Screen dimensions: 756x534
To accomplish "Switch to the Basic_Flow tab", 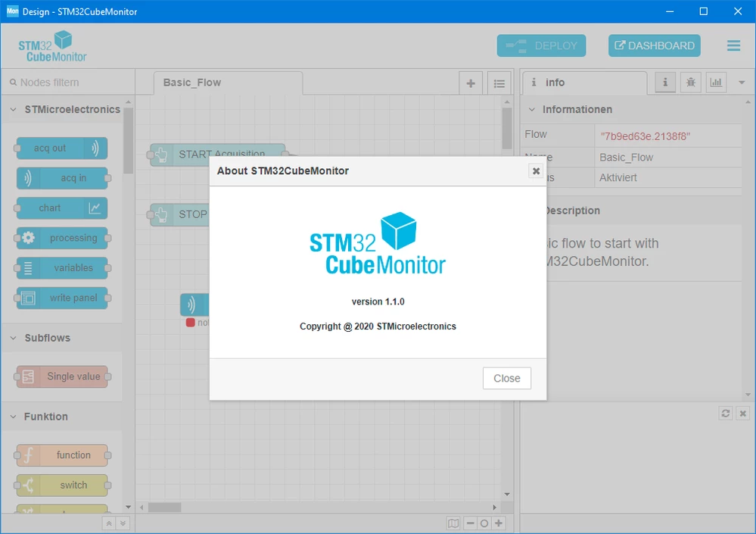I will [x=228, y=83].
